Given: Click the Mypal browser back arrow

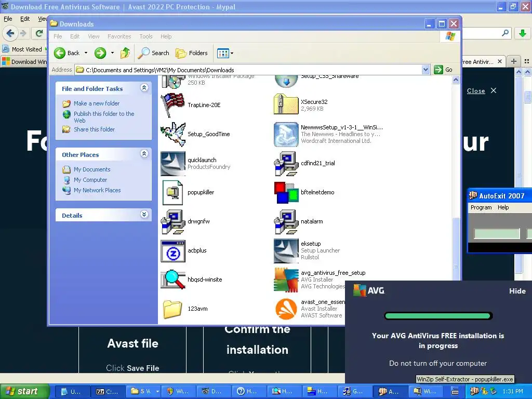Looking at the screenshot, I should [10, 33].
